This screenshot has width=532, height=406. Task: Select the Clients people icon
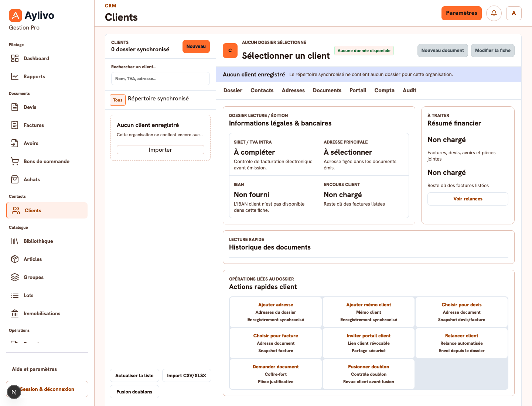pos(16,210)
